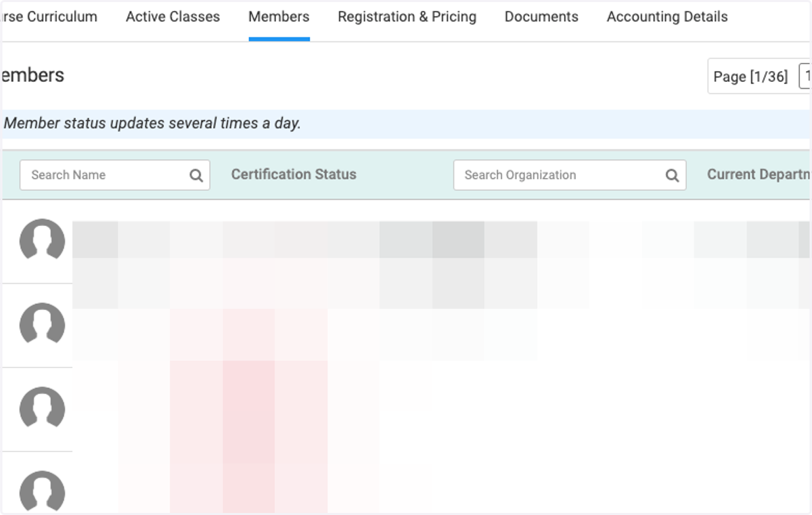Select the Members tab
This screenshot has width=812, height=515.
tap(279, 17)
